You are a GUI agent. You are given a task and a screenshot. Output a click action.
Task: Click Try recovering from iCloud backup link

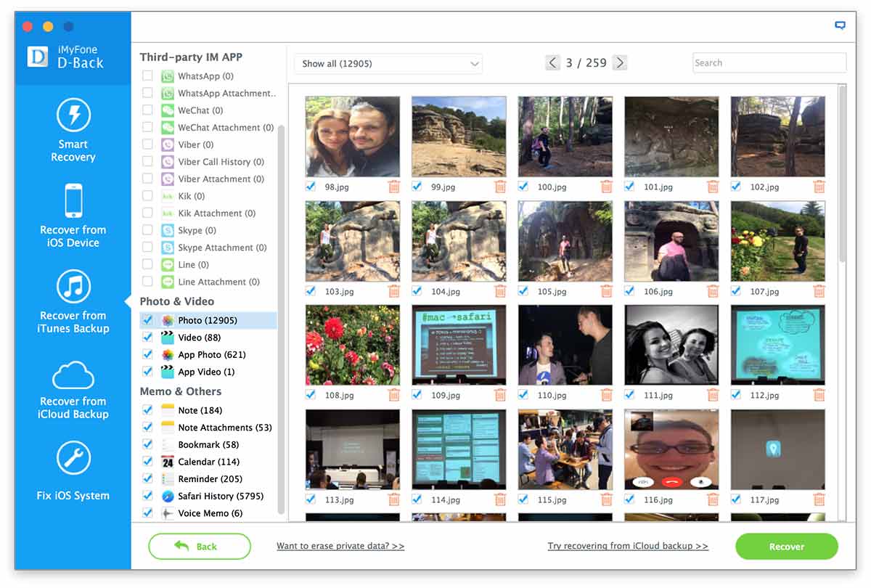[x=627, y=546]
